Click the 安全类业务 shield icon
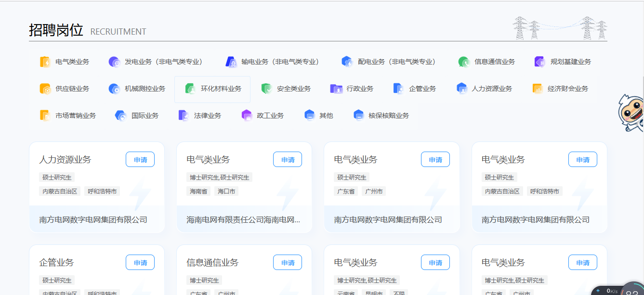 pos(266,89)
